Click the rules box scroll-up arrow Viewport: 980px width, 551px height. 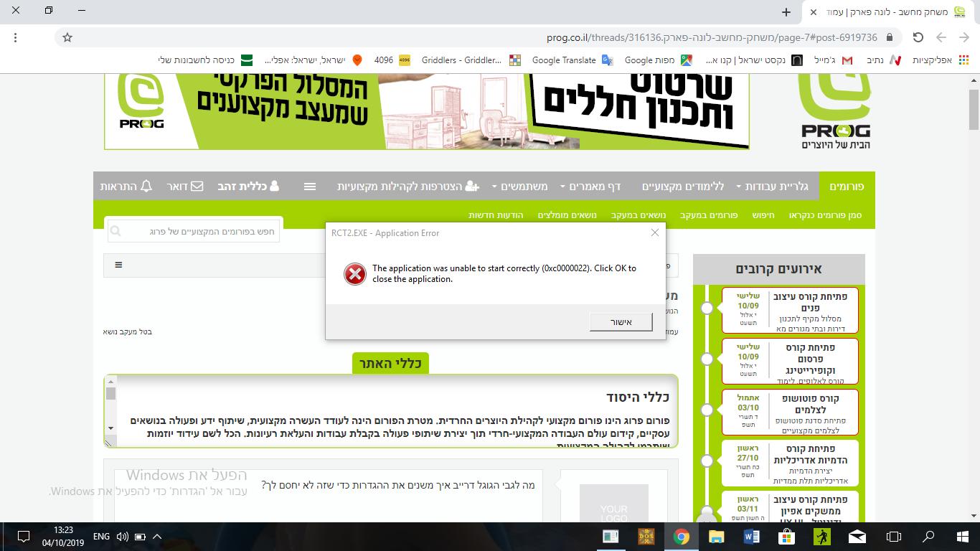tap(110, 382)
